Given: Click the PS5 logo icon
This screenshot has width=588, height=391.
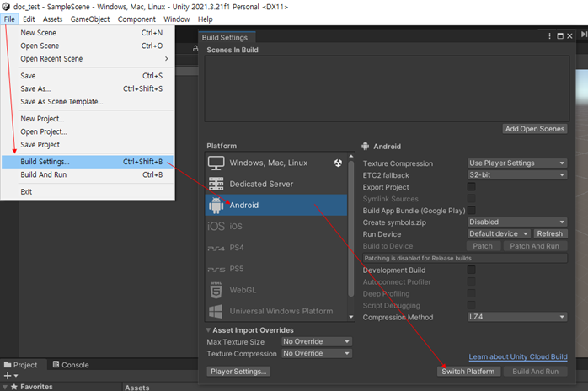Looking at the screenshot, I should [x=216, y=270].
